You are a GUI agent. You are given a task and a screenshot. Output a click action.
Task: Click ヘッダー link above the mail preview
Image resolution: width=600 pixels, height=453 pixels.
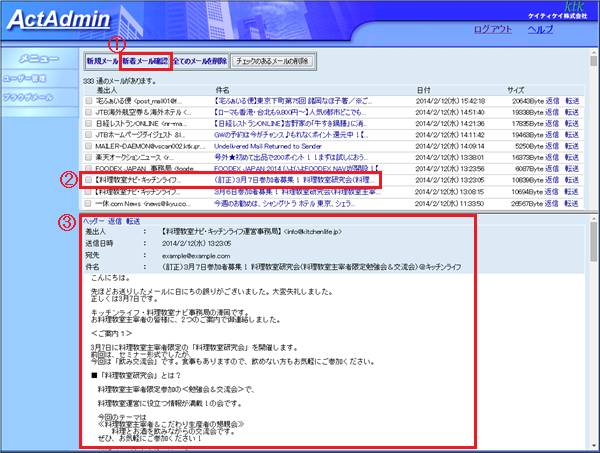(x=93, y=221)
